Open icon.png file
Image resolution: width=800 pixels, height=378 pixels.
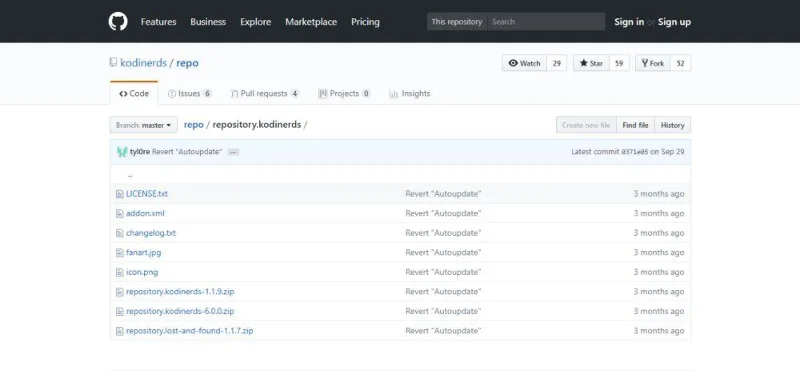coord(142,272)
